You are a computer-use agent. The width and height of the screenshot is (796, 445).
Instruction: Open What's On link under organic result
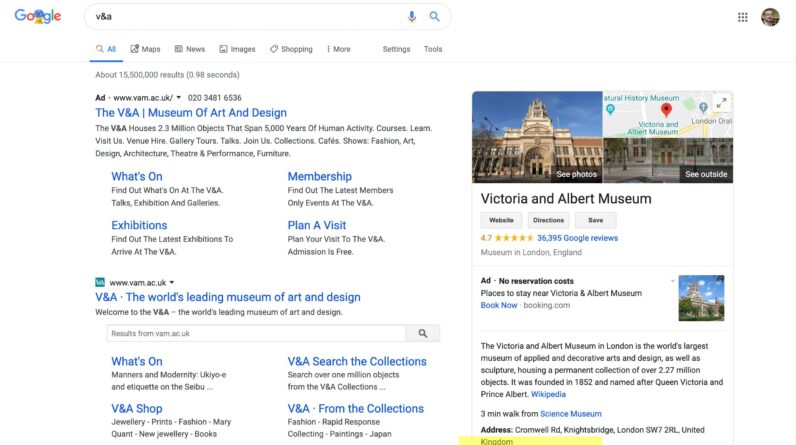click(x=137, y=361)
